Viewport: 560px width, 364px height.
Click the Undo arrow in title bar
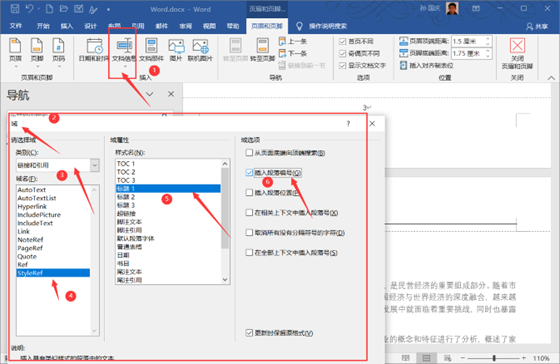point(30,9)
